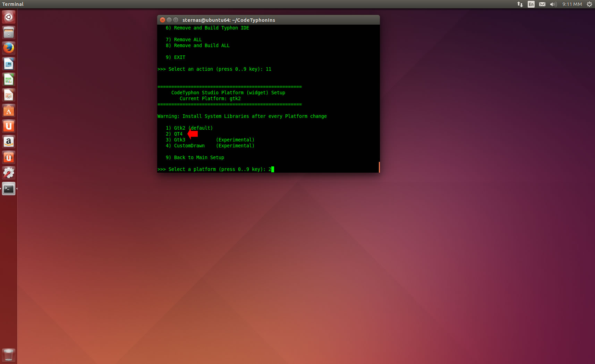Open LibreOffice Calc spreadsheet

coord(9,79)
